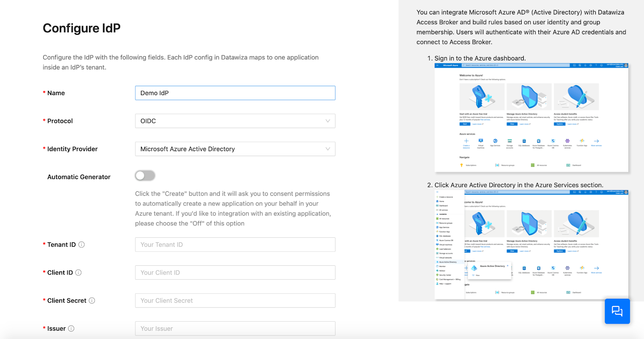Click the Client ID field label
Screen dimensions: 644x339
tap(60, 272)
